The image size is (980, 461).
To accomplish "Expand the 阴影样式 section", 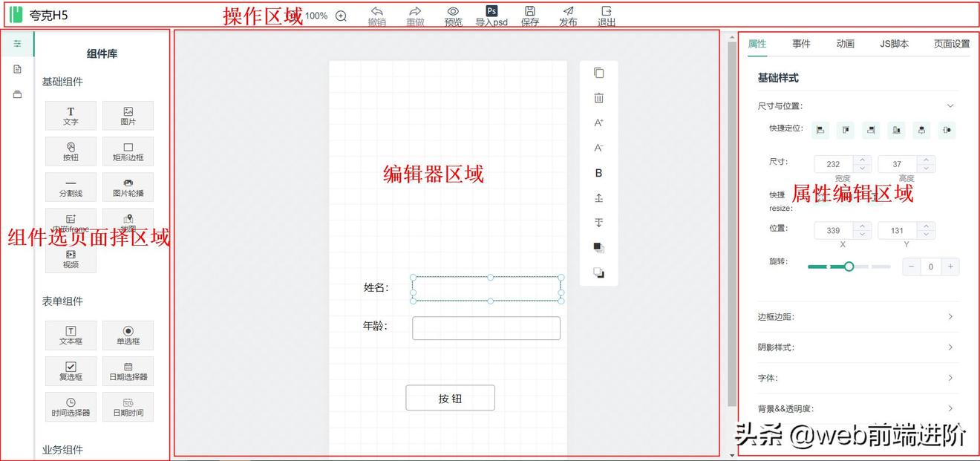I will pos(858,347).
